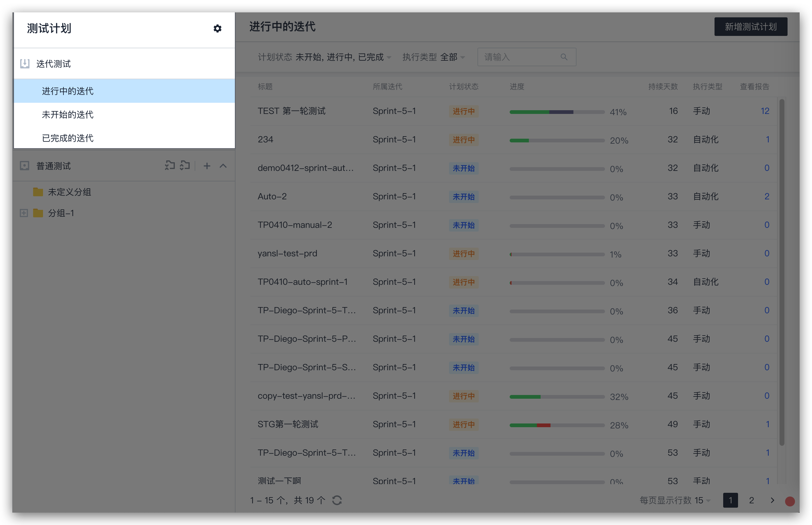
Task: Expand the 分组-1 folder tree node
Action: pos(24,213)
